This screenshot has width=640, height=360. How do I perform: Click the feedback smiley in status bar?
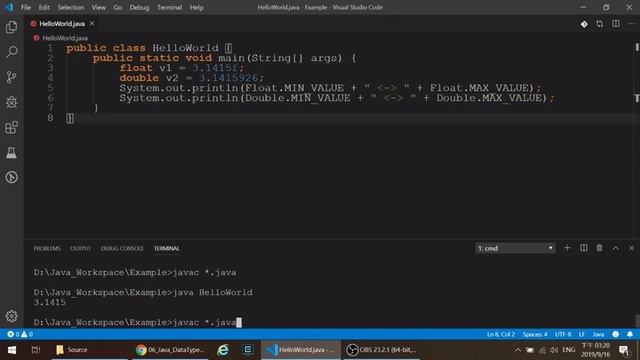[x=616, y=334]
